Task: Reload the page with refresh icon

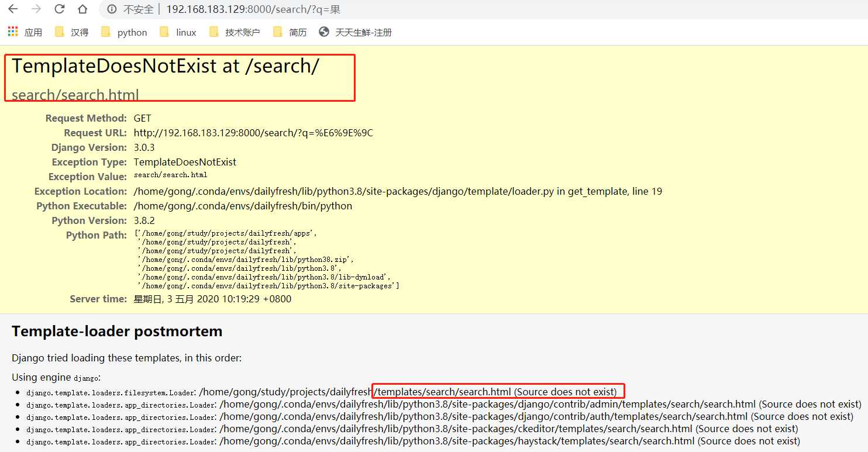Action: click(59, 9)
